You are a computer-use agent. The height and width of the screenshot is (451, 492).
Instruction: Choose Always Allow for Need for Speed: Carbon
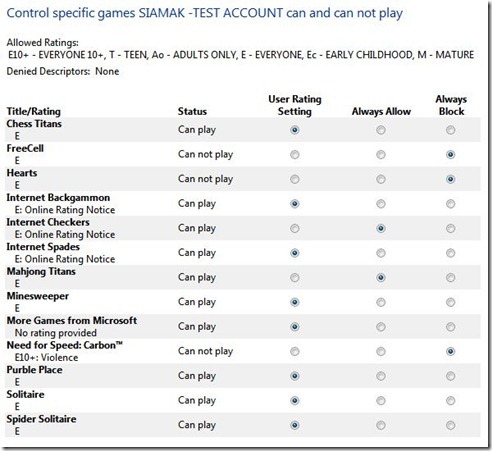click(x=381, y=351)
